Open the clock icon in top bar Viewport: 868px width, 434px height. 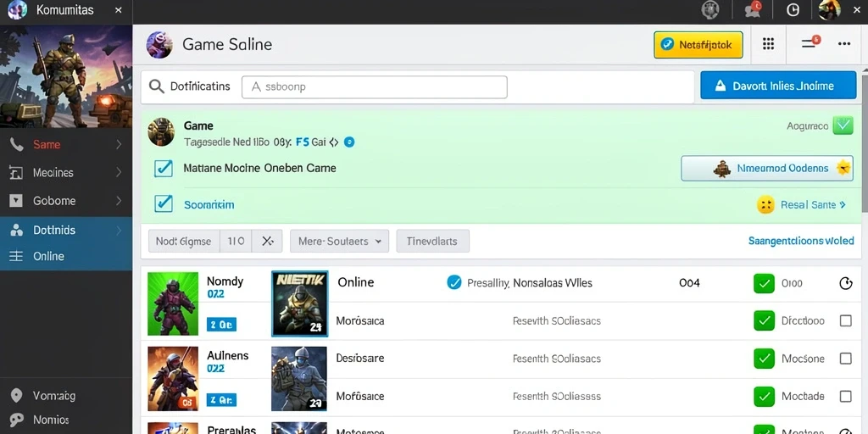(793, 10)
